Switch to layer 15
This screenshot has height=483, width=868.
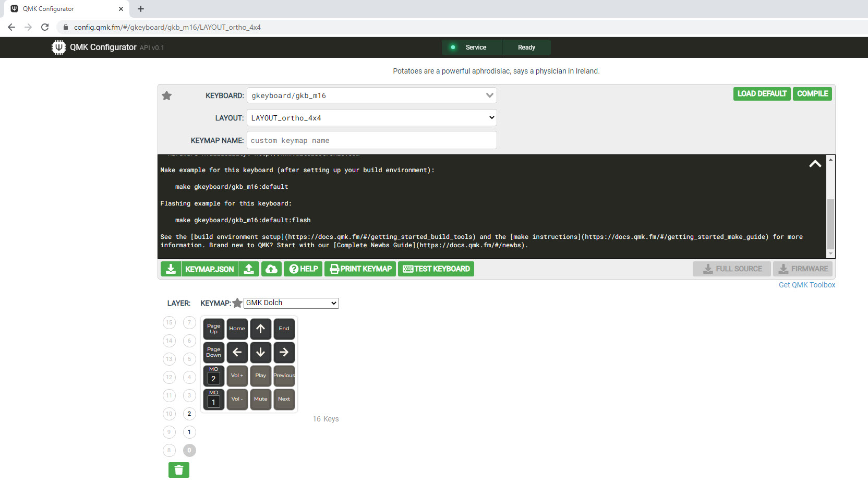[x=169, y=322]
